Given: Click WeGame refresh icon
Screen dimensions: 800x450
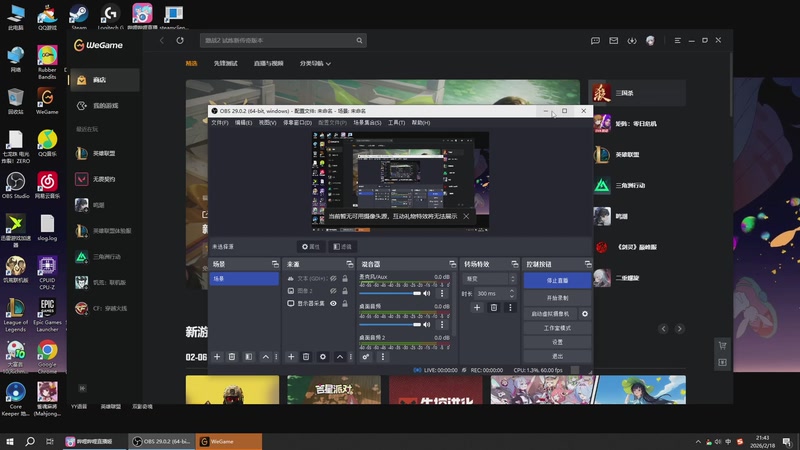Looking at the screenshot, I should [x=180, y=40].
